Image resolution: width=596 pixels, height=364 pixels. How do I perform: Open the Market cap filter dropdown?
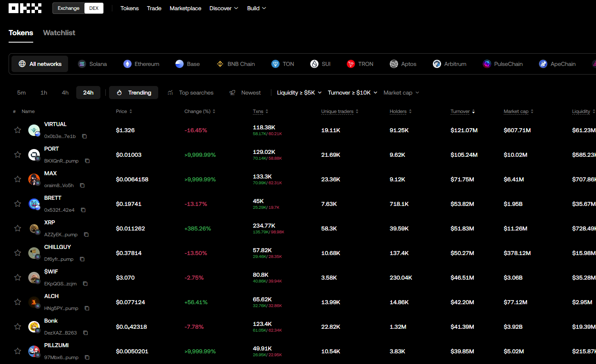[401, 93]
